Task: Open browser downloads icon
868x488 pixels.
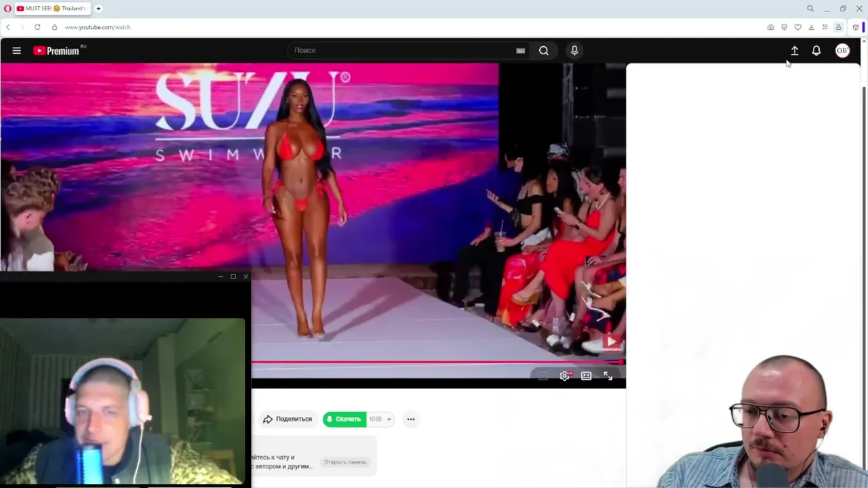Action: pos(811,27)
